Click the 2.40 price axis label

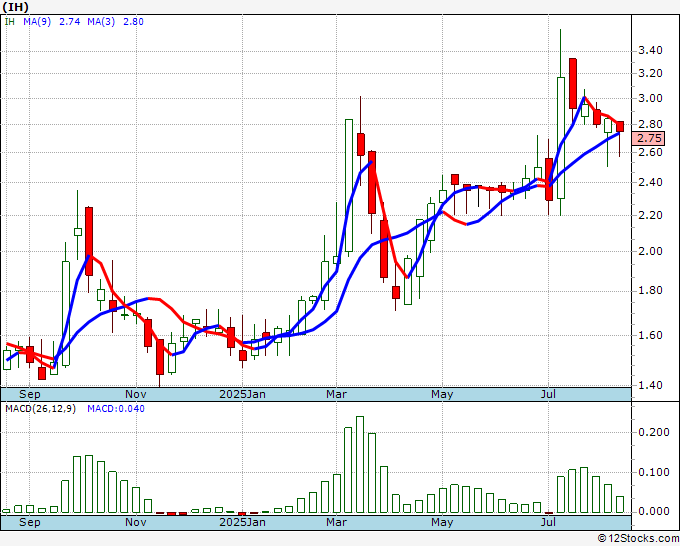click(651, 182)
